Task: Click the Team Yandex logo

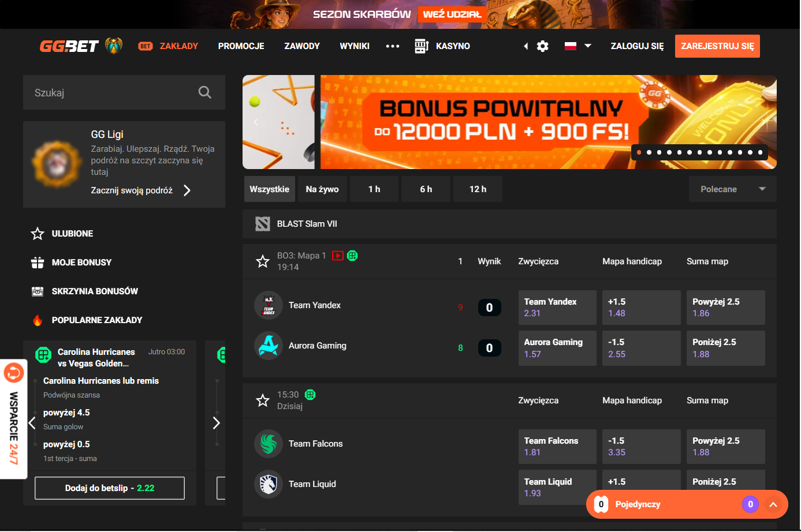Action: coord(269,305)
